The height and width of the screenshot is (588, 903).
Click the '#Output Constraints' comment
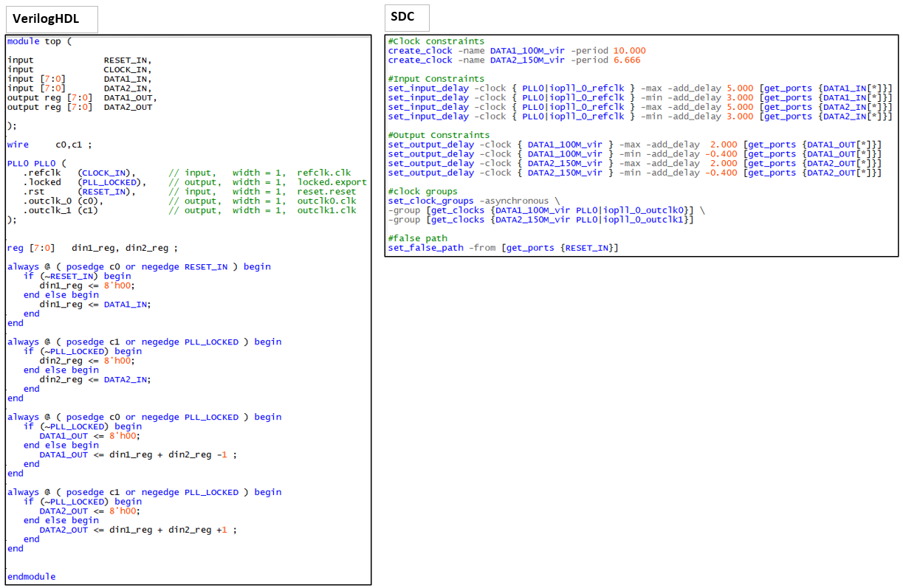[439, 135]
